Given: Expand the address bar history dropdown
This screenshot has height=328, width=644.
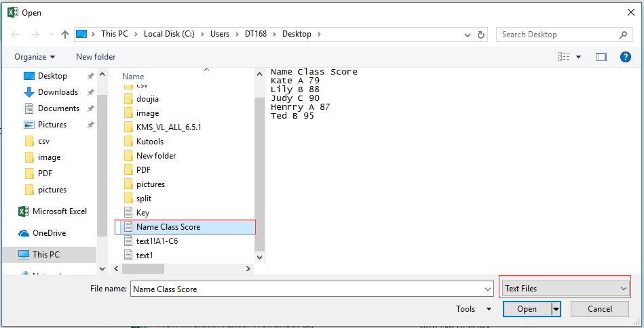Looking at the screenshot, I should [468, 35].
